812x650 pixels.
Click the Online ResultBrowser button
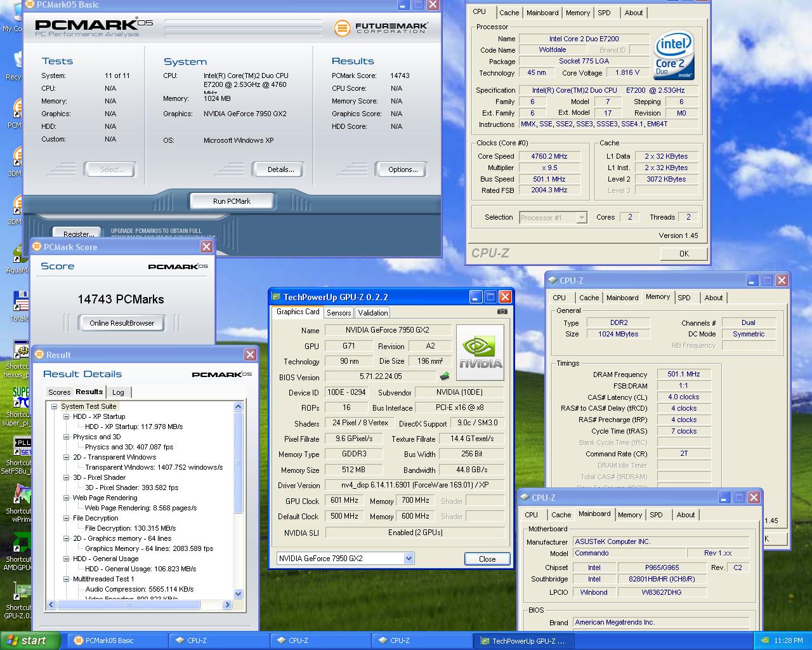point(122,323)
